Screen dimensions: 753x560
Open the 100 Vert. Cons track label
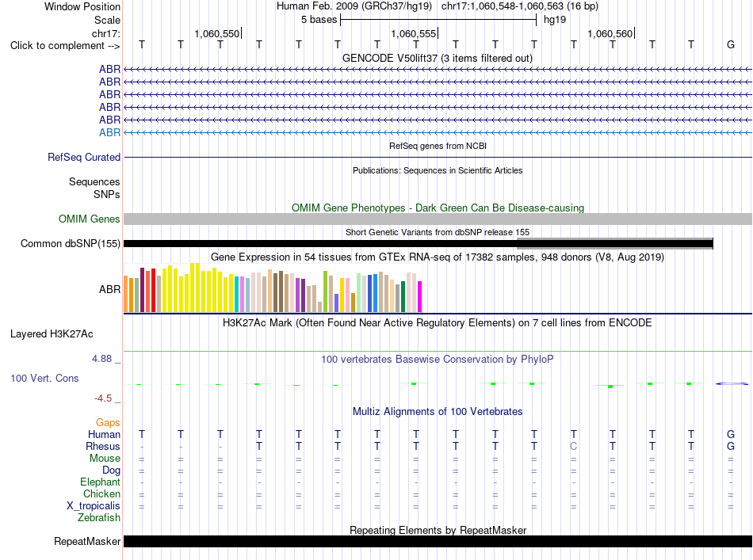[44, 378]
